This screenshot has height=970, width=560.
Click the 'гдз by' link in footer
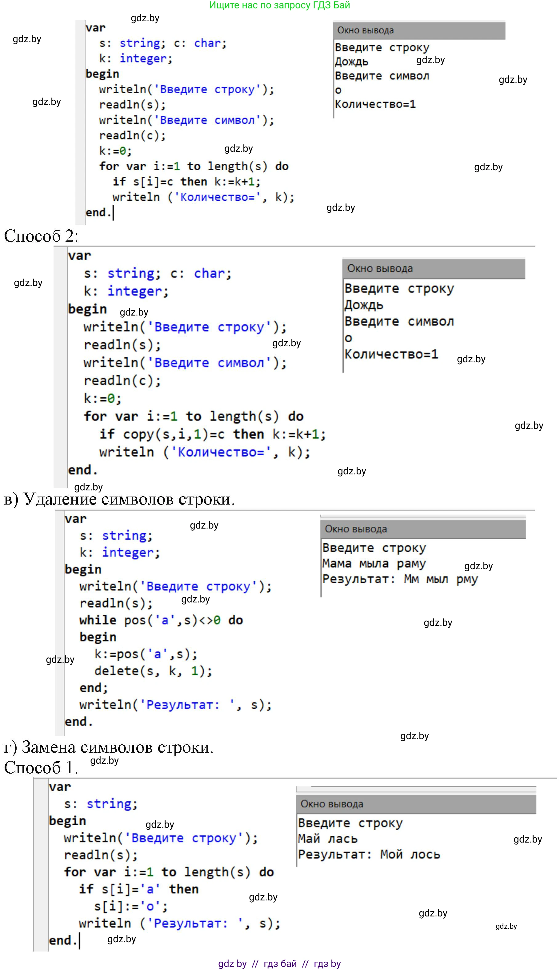click(327, 960)
